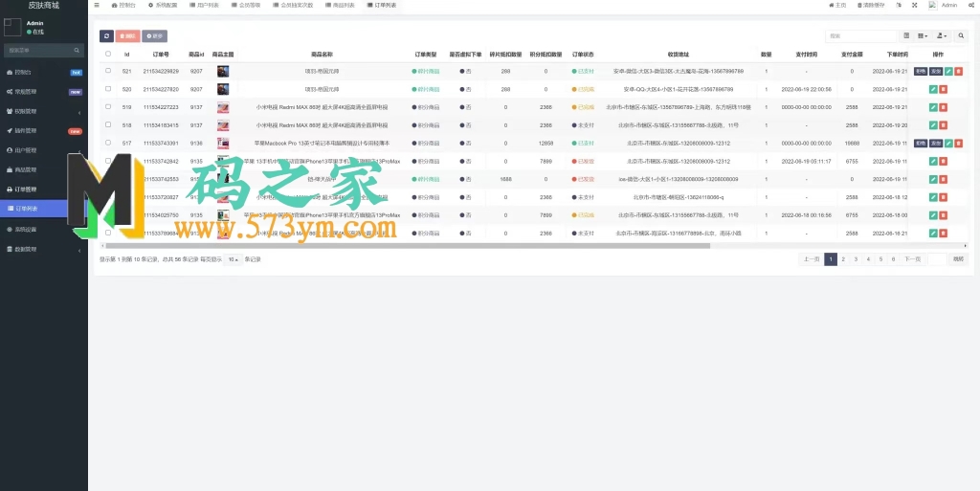Click 清除缓存 clear cache in top bar
This screenshot has width=980, height=491.
pyautogui.click(x=872, y=5)
